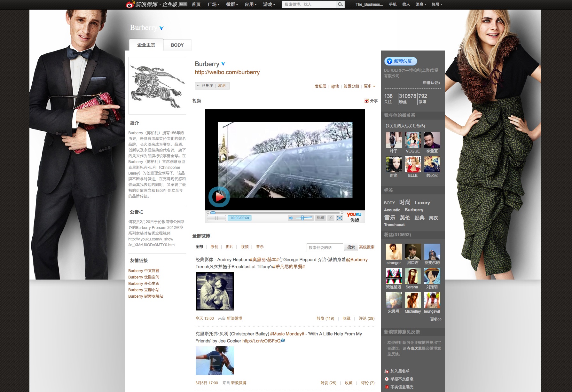Image resolution: width=572 pixels, height=392 pixels.
Task: Open Burberry 中文官網 link
Action: [x=144, y=271]
